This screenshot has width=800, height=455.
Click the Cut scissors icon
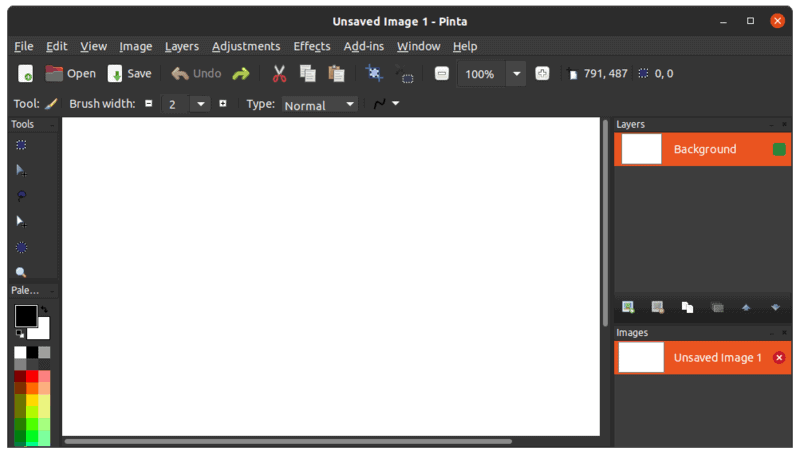(279, 73)
